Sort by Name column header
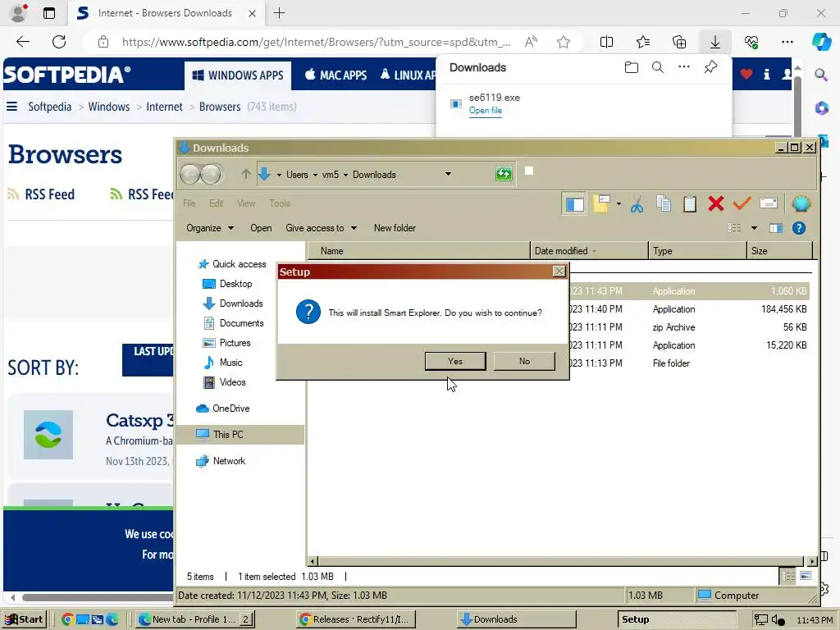Image resolution: width=840 pixels, height=630 pixels. [x=418, y=251]
